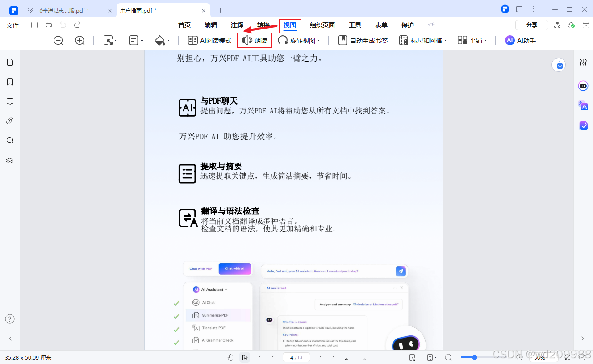
Task: Collapse the left sidebar arrow
Action: 10,339
